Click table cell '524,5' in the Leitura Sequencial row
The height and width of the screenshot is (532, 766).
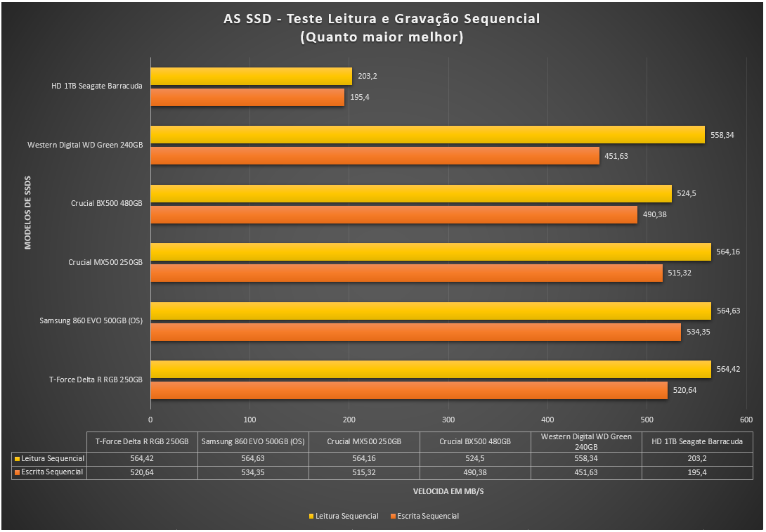point(475,459)
